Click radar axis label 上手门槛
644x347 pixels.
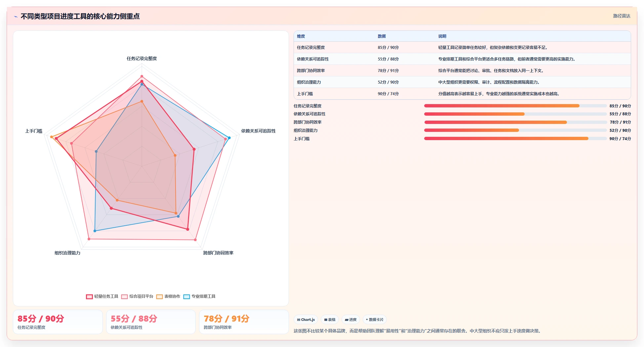pos(34,131)
